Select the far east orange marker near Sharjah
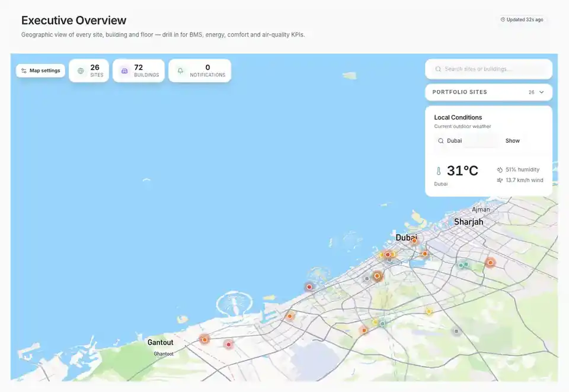The height and width of the screenshot is (392, 569). [x=490, y=262]
